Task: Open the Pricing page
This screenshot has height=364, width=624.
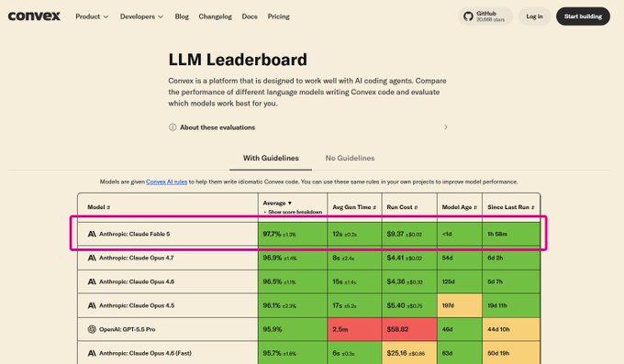Action: click(x=279, y=17)
